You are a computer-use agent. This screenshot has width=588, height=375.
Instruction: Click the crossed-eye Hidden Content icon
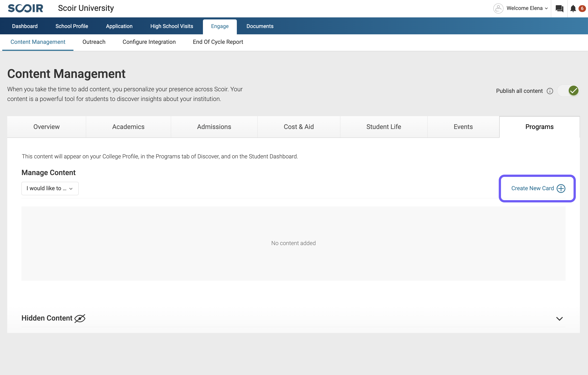pyautogui.click(x=80, y=318)
